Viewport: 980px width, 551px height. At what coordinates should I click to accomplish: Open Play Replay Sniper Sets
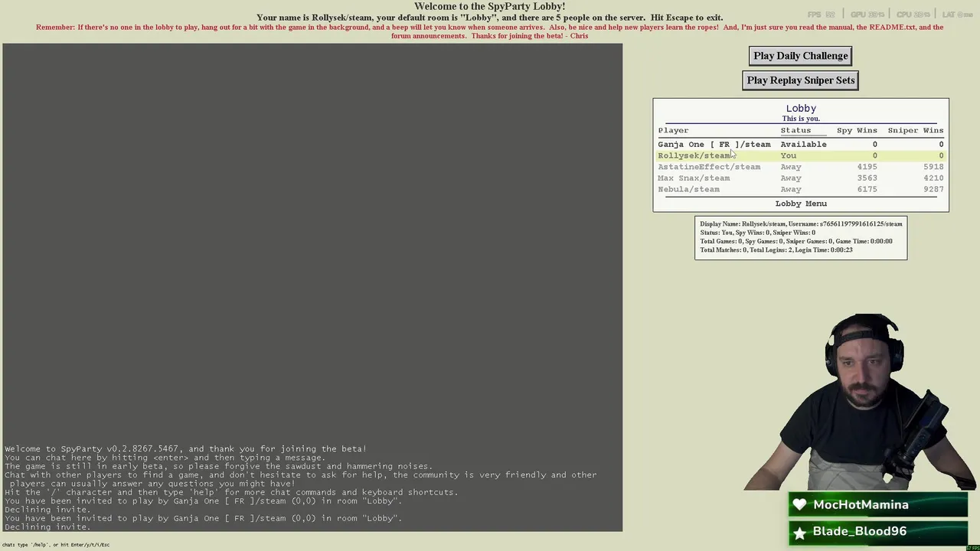(x=800, y=80)
